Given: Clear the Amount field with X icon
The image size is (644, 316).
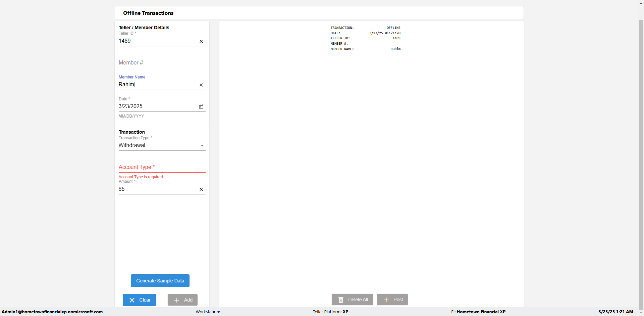Looking at the screenshot, I should pos(201,189).
